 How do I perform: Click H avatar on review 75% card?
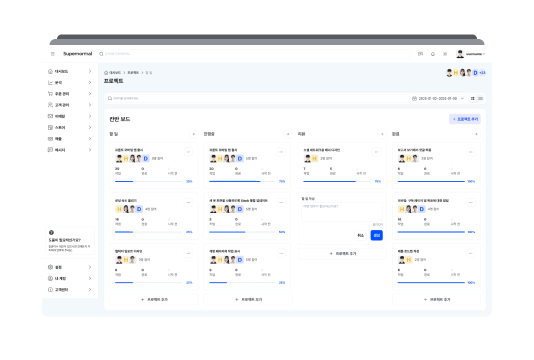314,158
